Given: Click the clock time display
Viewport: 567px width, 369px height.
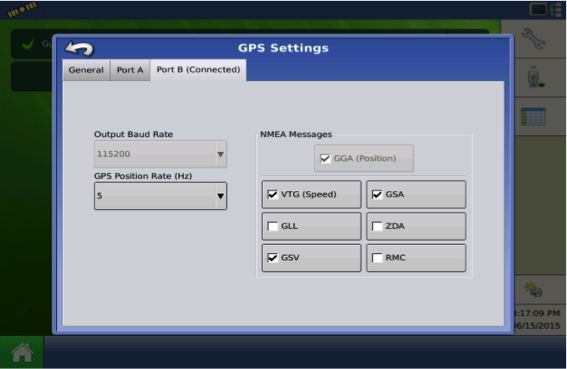Looking at the screenshot, I should (x=537, y=313).
